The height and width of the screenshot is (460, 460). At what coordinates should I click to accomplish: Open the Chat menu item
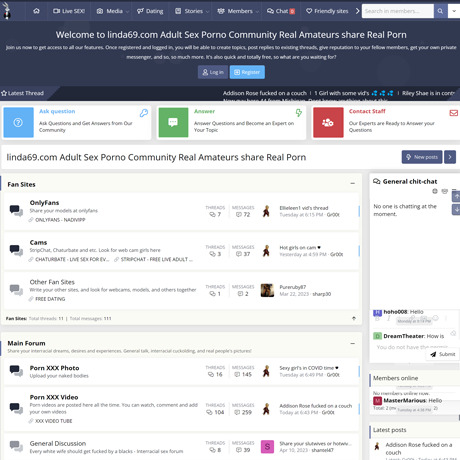281,11
